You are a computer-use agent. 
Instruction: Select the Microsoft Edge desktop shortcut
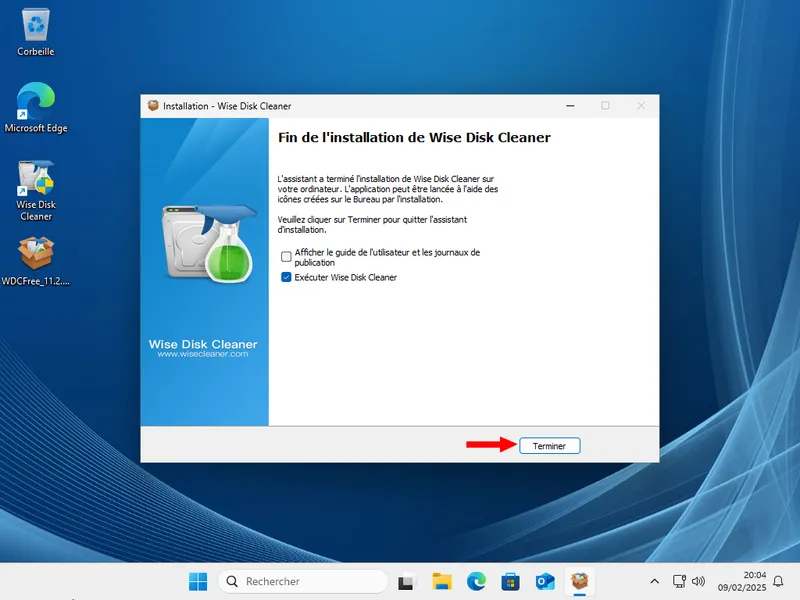pyautogui.click(x=36, y=108)
